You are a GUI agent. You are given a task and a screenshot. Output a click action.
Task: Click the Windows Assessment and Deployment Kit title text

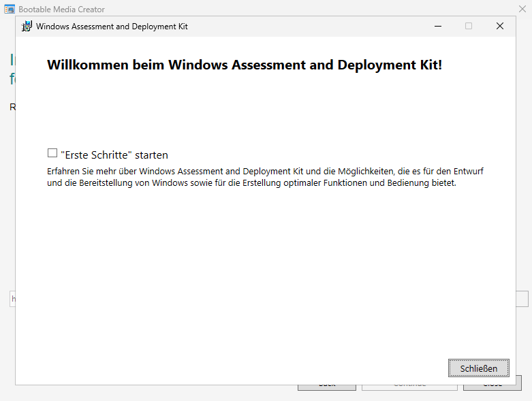coord(112,27)
